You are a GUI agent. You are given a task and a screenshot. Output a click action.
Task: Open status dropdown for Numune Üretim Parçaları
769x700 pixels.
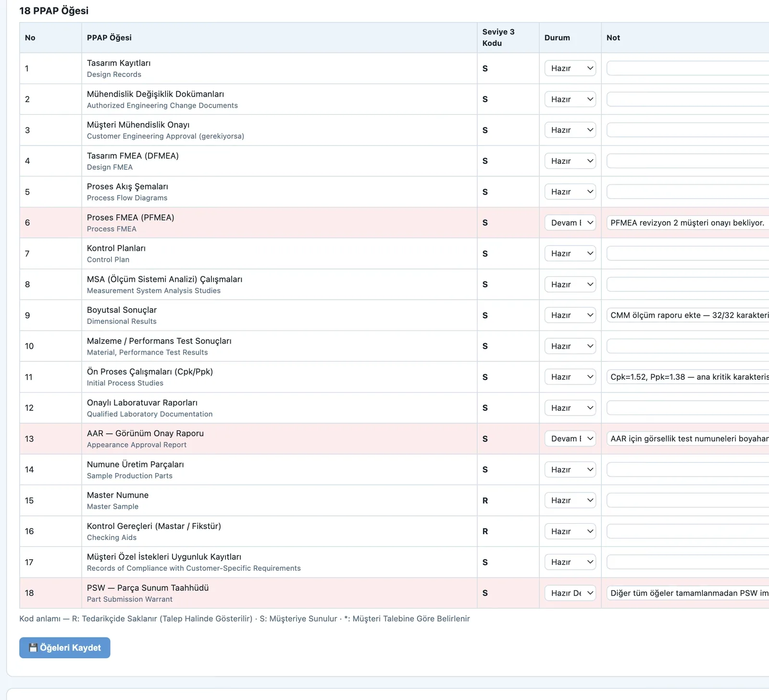[570, 469]
